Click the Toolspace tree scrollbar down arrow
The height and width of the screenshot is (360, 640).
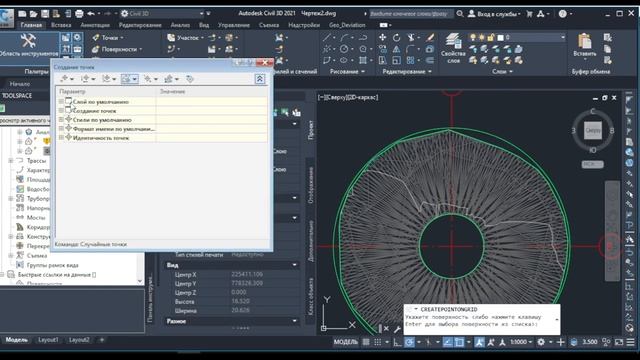[x=140, y=281]
